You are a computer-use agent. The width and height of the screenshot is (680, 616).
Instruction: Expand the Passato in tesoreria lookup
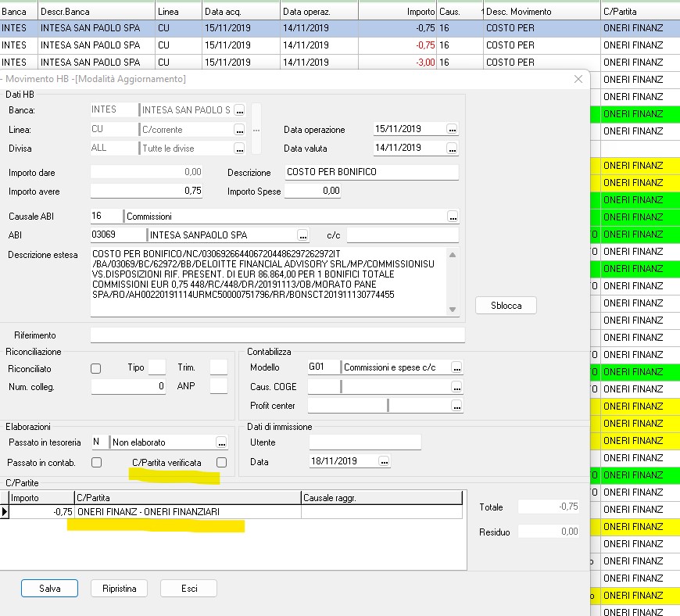222,442
